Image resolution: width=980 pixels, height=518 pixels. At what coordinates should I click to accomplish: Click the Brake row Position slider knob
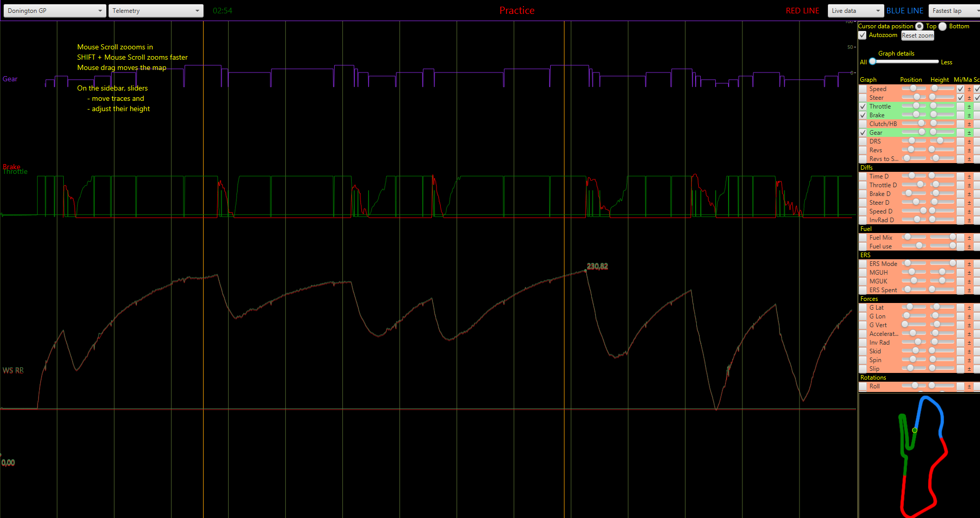pos(916,115)
